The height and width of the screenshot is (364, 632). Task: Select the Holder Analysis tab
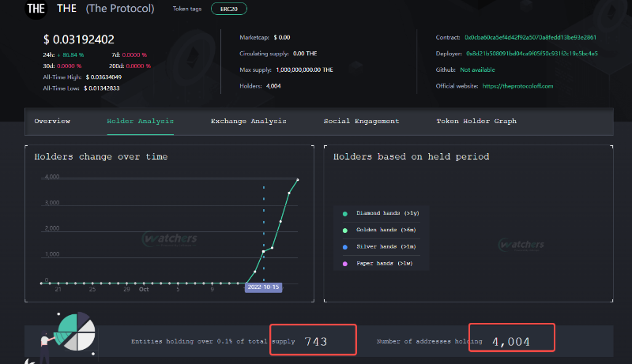click(x=141, y=121)
